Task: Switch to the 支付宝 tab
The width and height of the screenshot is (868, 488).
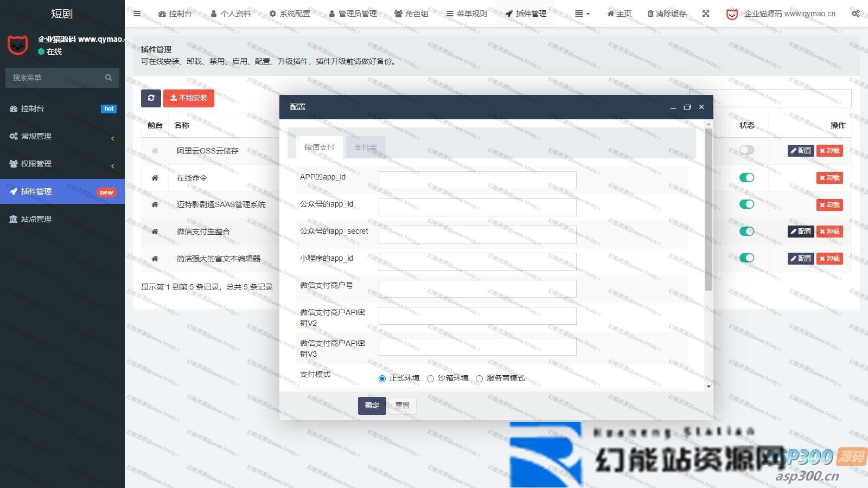Action: tap(365, 147)
